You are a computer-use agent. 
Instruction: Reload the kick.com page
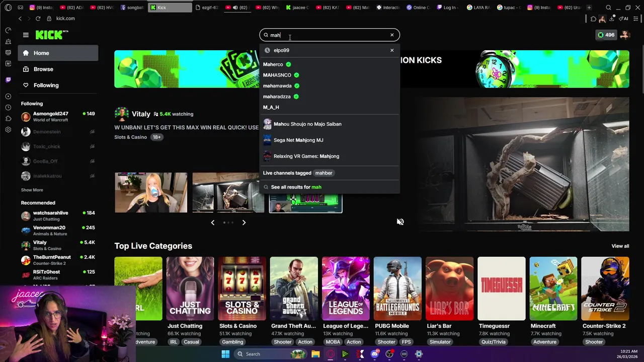38,19
